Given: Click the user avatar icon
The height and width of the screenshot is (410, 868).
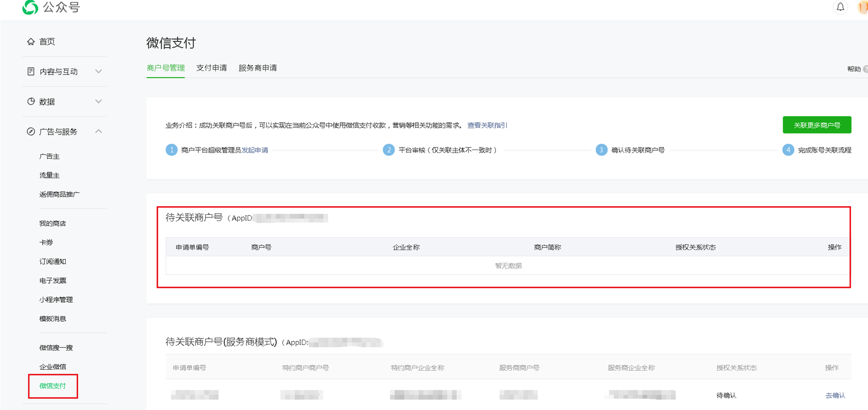Looking at the screenshot, I should coord(863,8).
